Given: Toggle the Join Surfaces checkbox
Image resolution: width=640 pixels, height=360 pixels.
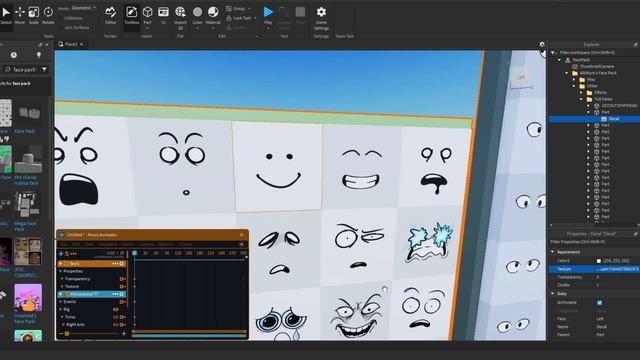Looking at the screenshot, I should click(x=61, y=27).
